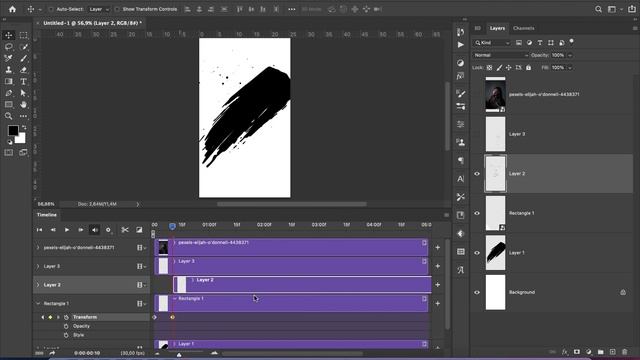640x360 pixels.
Task: Select the Horizontal Type tool
Action: point(23,82)
